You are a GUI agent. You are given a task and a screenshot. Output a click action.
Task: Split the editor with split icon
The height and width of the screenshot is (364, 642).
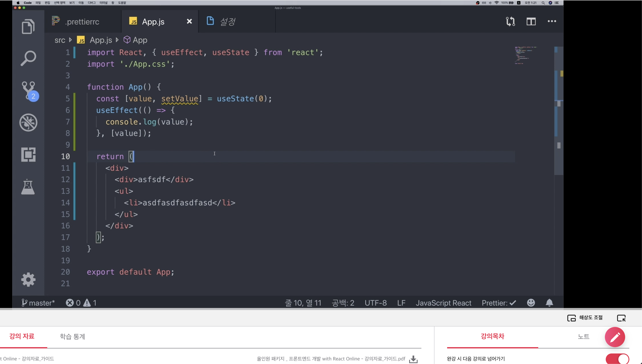coord(531,21)
